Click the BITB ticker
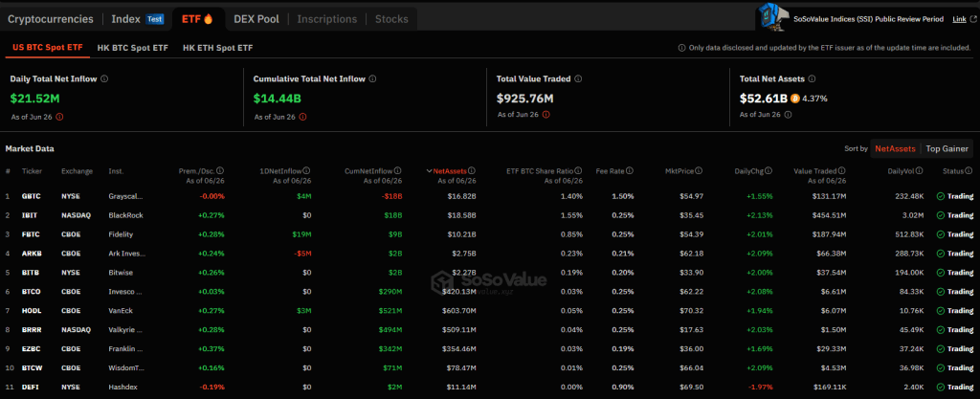 point(32,273)
